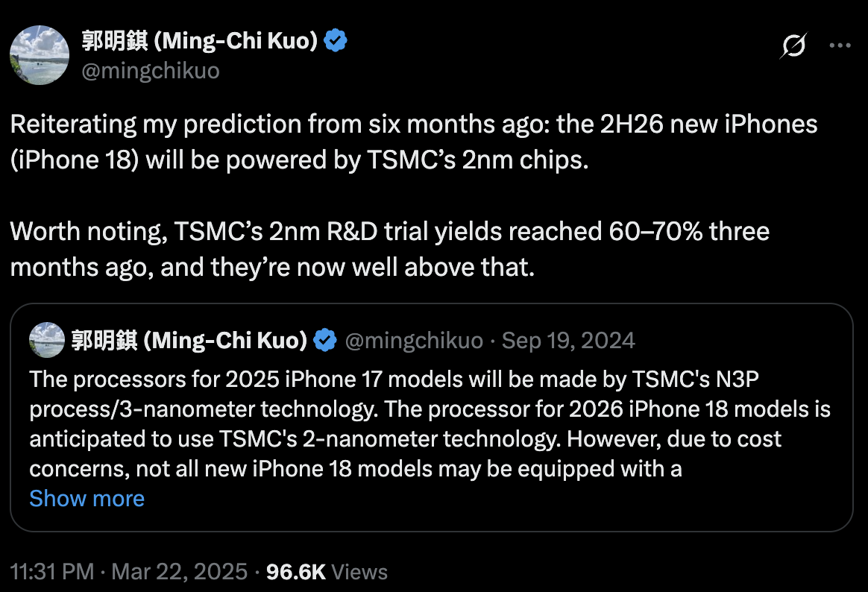Click the Grok explain icon

coord(793,45)
